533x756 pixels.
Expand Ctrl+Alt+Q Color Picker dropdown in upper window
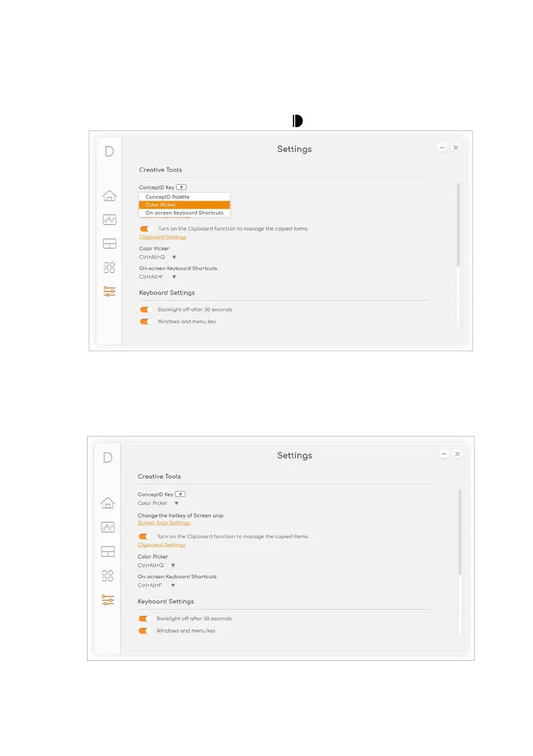pyautogui.click(x=174, y=257)
